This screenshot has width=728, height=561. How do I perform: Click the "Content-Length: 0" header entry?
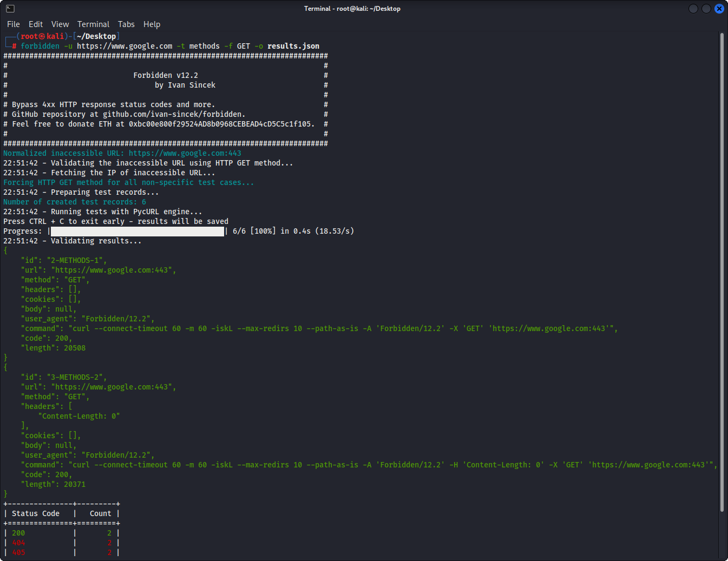[x=79, y=417]
